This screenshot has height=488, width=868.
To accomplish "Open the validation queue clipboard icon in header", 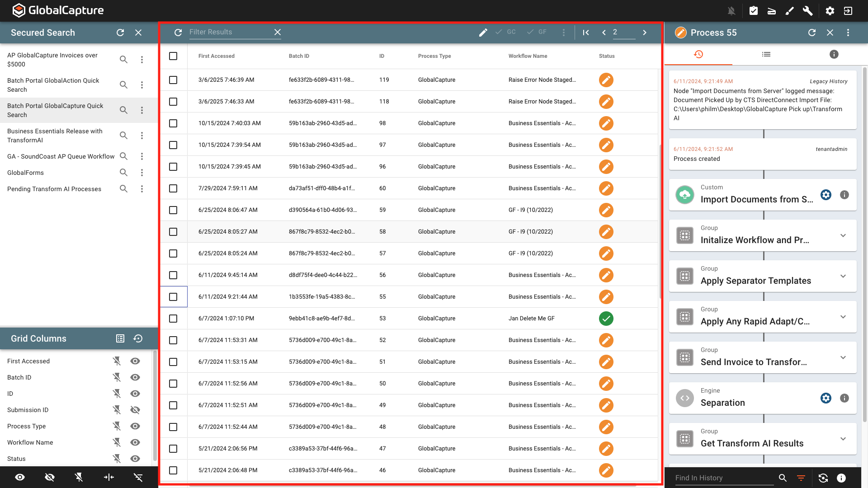I will (x=754, y=10).
